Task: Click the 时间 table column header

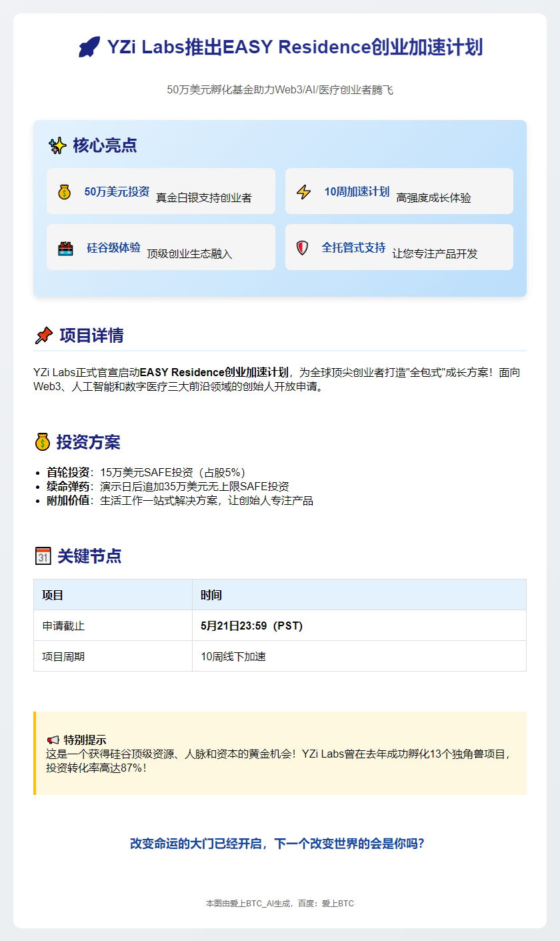Action: coord(211,595)
